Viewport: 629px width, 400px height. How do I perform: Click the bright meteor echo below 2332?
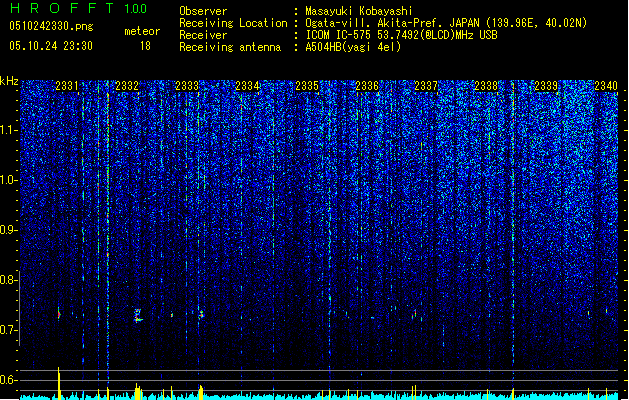click(138, 315)
